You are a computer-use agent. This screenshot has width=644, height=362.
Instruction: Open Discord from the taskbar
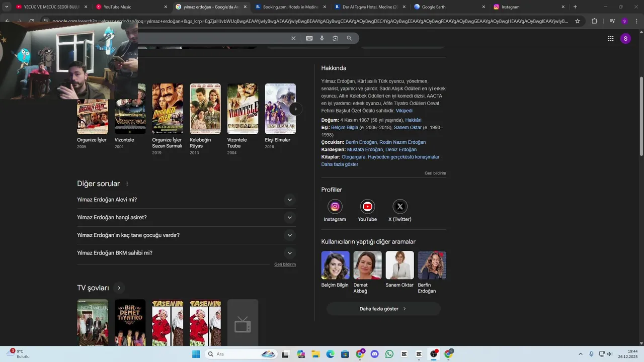[374, 354]
